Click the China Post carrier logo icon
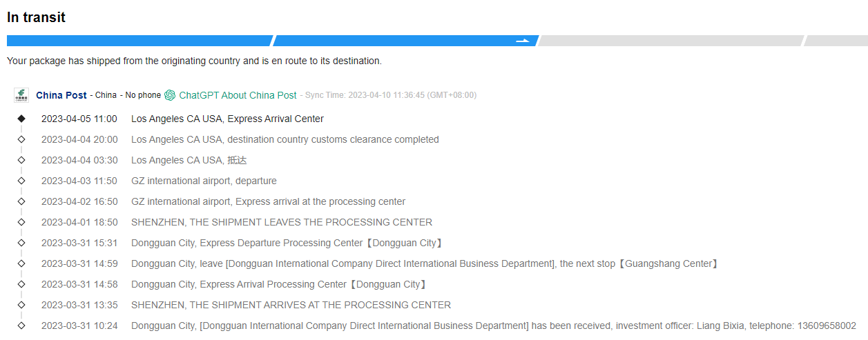Screen dimensions: 868x340 click(x=21, y=95)
